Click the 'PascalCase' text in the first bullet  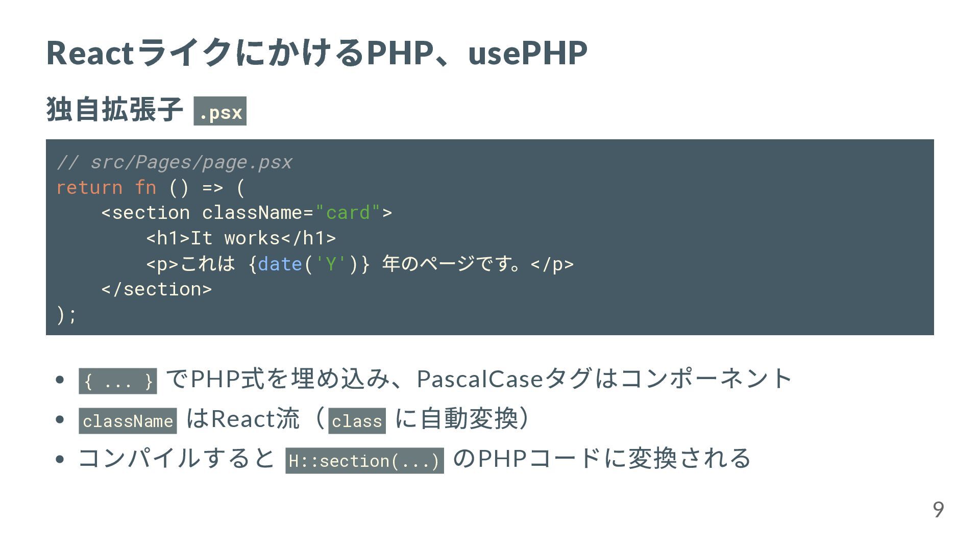[x=480, y=379]
